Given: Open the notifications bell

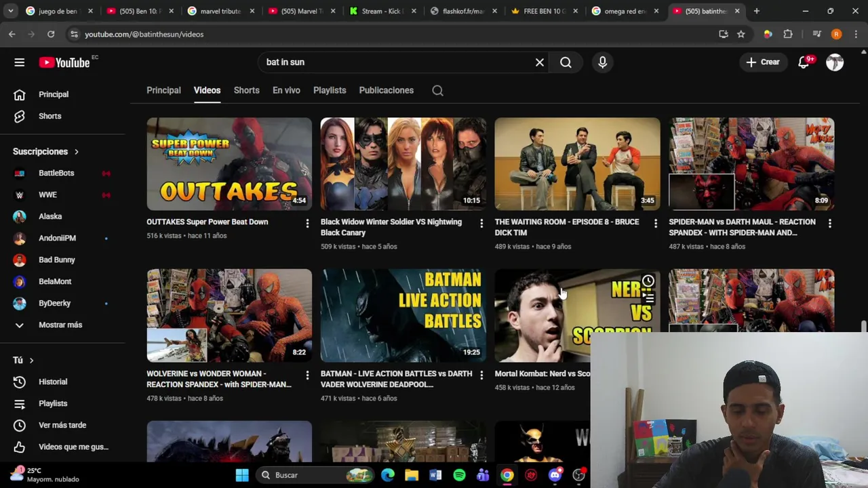Looking at the screenshot, I should 804,62.
